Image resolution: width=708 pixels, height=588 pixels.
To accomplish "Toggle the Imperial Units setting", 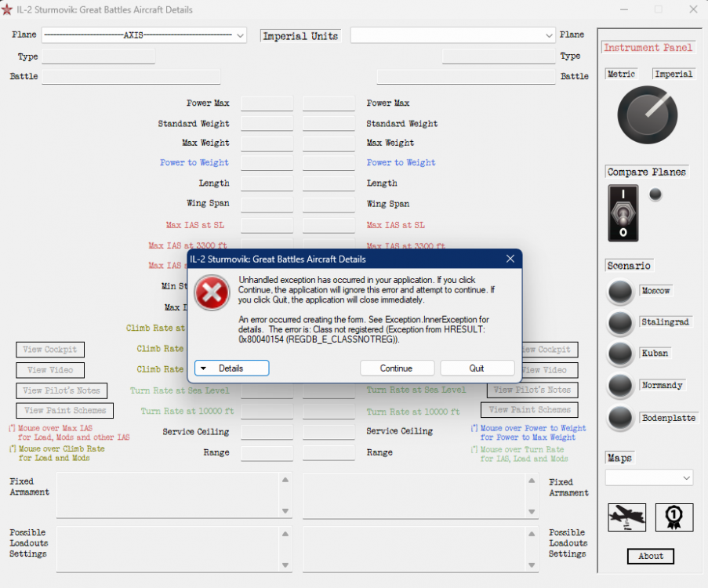I will (300, 35).
